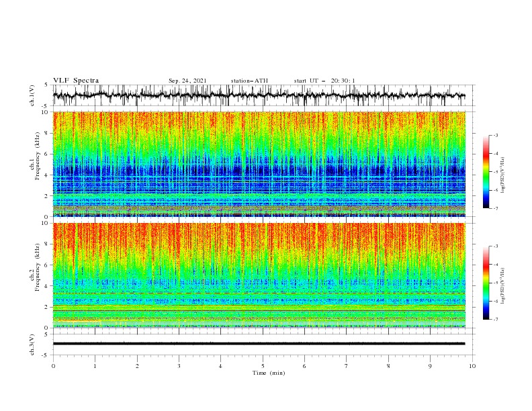Select the "Sep. 24, 2021" date text
The height and width of the screenshot is (411, 532).
click(187, 81)
